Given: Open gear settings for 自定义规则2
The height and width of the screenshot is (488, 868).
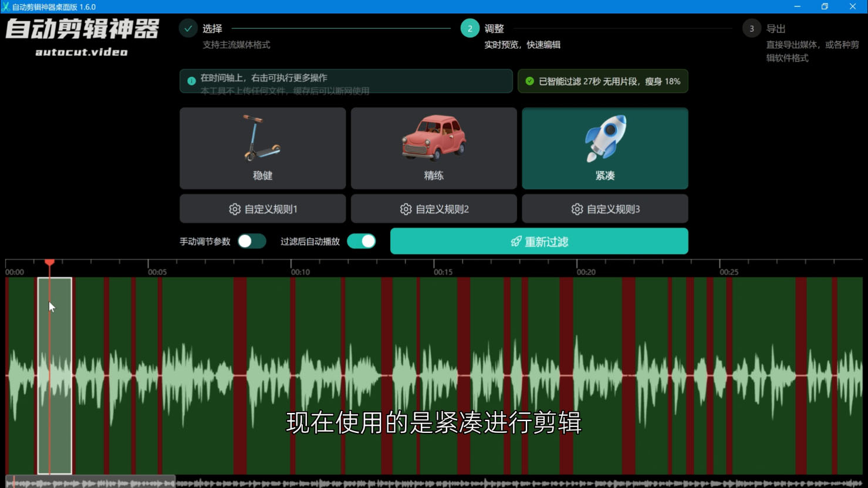Looking at the screenshot, I should [406, 209].
